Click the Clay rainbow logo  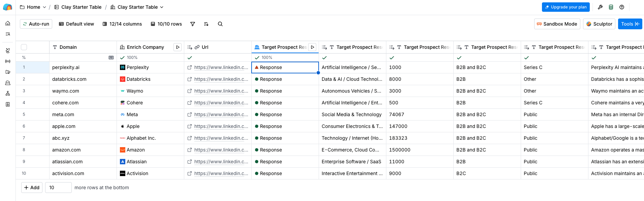[7, 7]
